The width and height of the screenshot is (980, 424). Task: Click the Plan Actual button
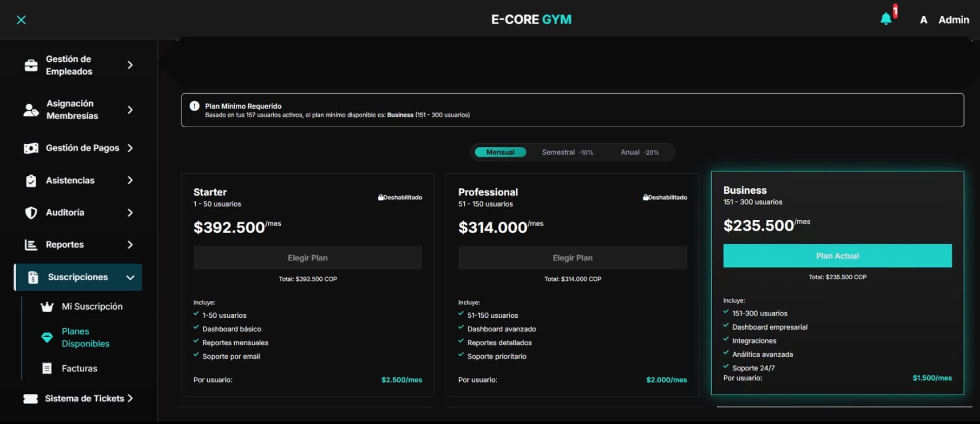(x=837, y=256)
